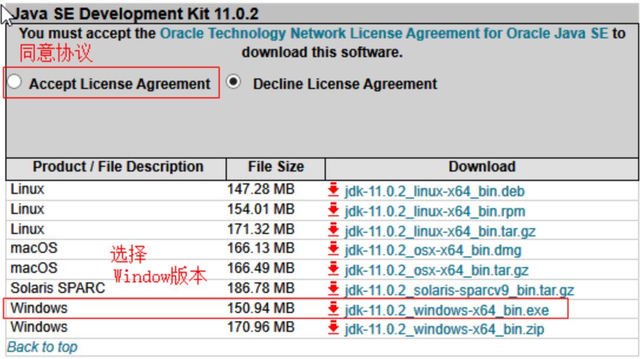Open the Oracle Technology Network License Agreement link
The width and height of the screenshot is (644, 359).
pos(384,34)
